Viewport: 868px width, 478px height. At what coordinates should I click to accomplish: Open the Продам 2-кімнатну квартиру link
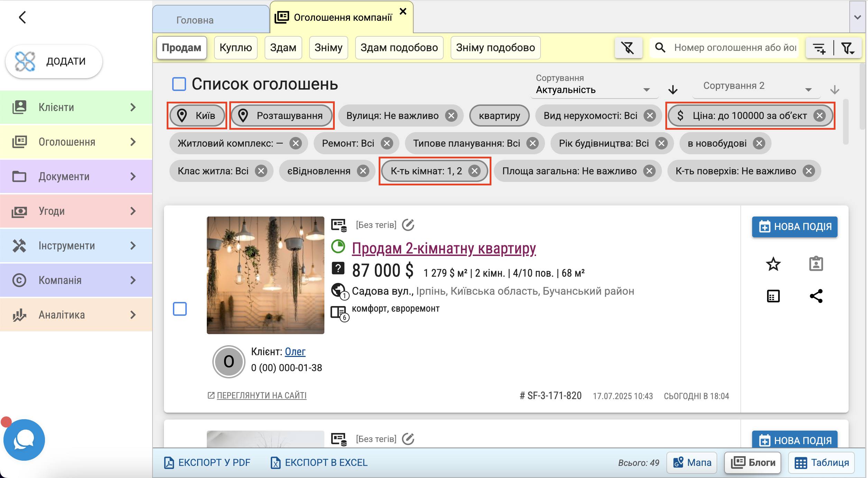coord(444,248)
